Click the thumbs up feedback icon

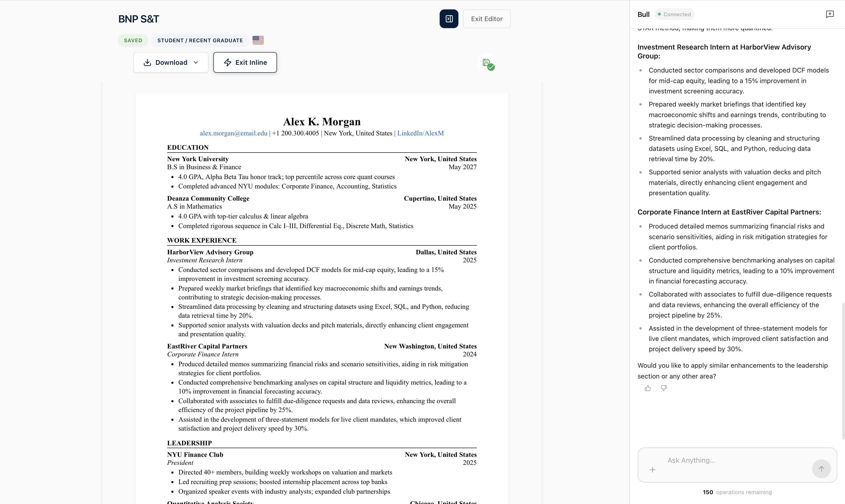(x=648, y=388)
